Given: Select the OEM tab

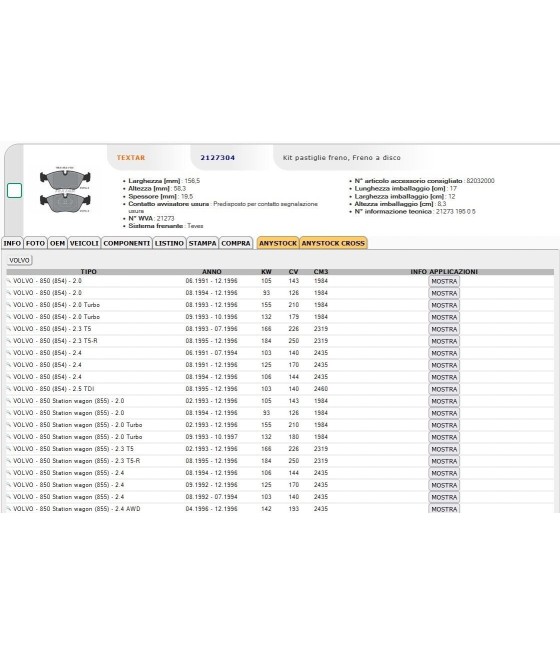Looking at the screenshot, I should pyautogui.click(x=58, y=243).
